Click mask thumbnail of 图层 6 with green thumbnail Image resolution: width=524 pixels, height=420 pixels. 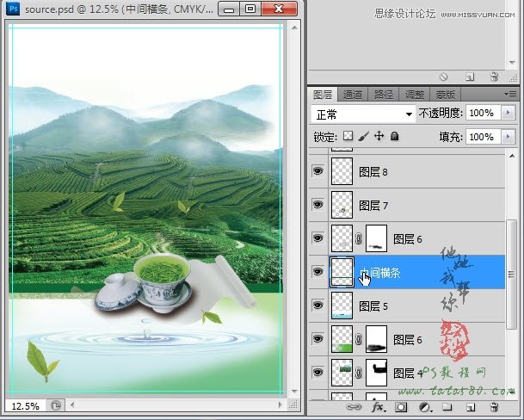(377, 339)
